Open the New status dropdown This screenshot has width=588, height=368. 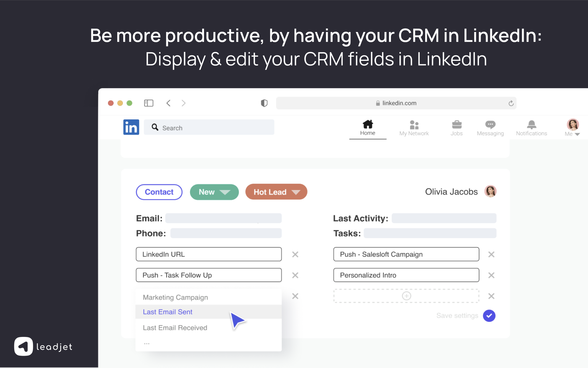tap(214, 192)
